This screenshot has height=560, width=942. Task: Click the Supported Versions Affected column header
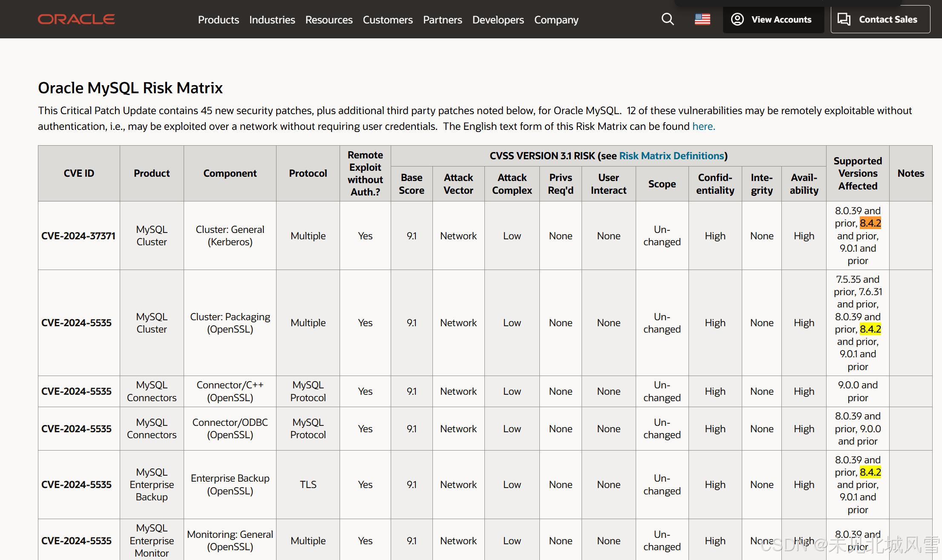click(857, 173)
